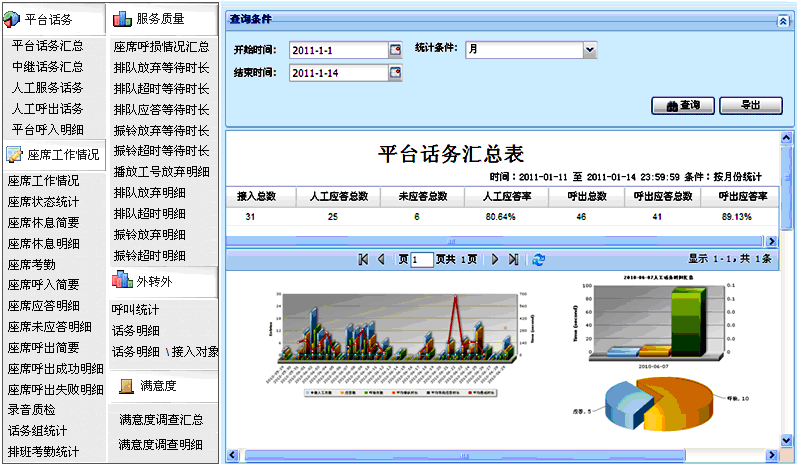
Task: Click the 服务质量 section icon
Action: point(122,19)
